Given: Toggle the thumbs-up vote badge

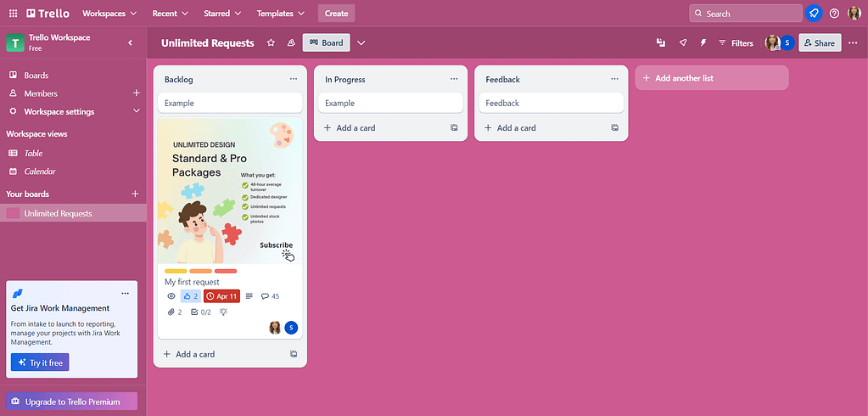Looking at the screenshot, I should 190,296.
